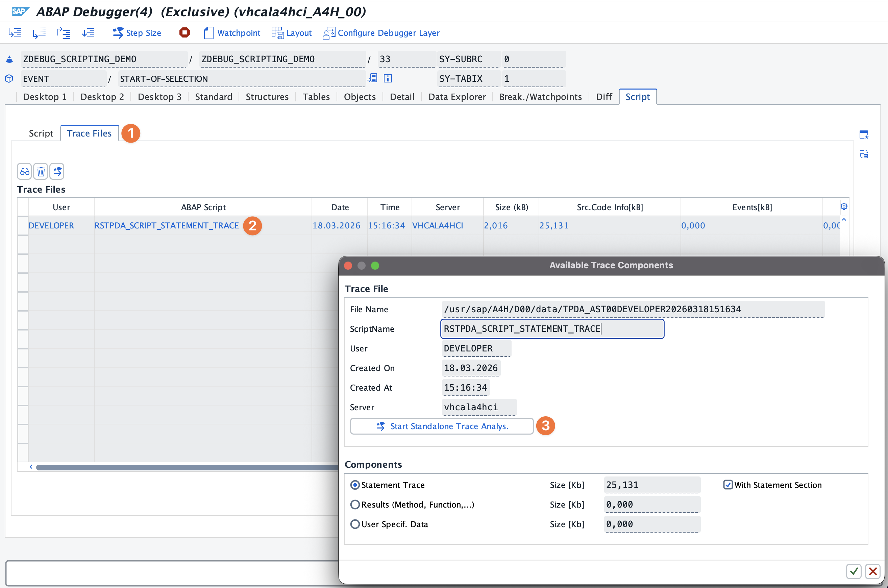888x588 pixels.
Task: Open the Structures tab
Action: pyautogui.click(x=267, y=97)
